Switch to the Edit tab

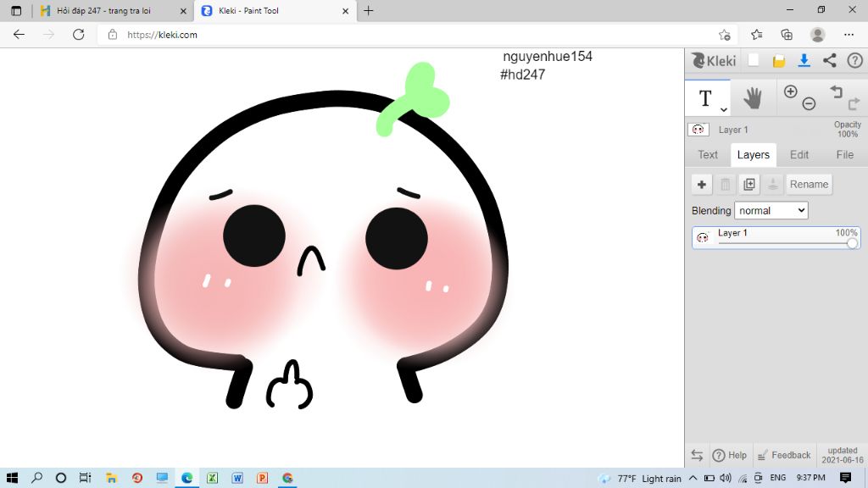798,155
